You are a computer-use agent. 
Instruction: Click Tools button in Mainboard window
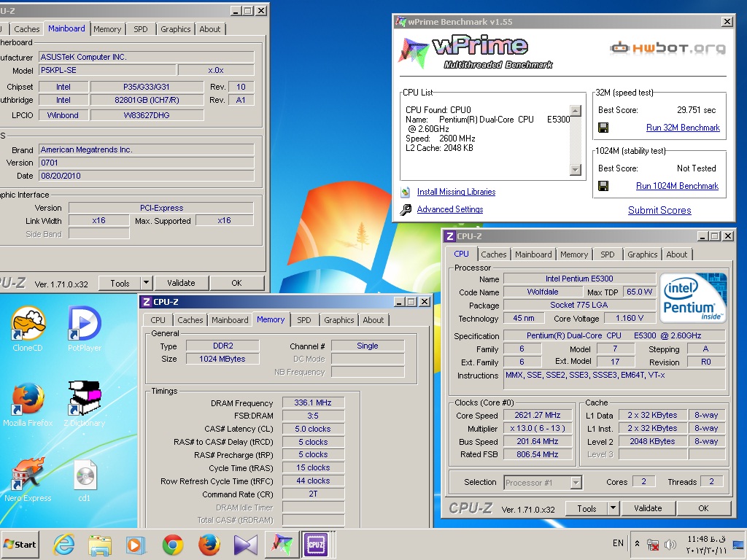pyautogui.click(x=120, y=283)
